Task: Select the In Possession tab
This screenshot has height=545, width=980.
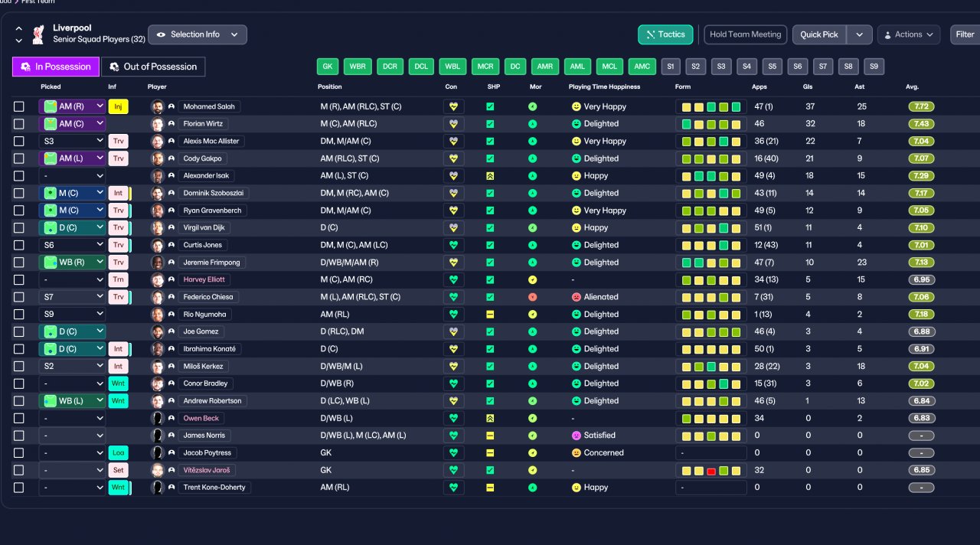Action: click(56, 67)
